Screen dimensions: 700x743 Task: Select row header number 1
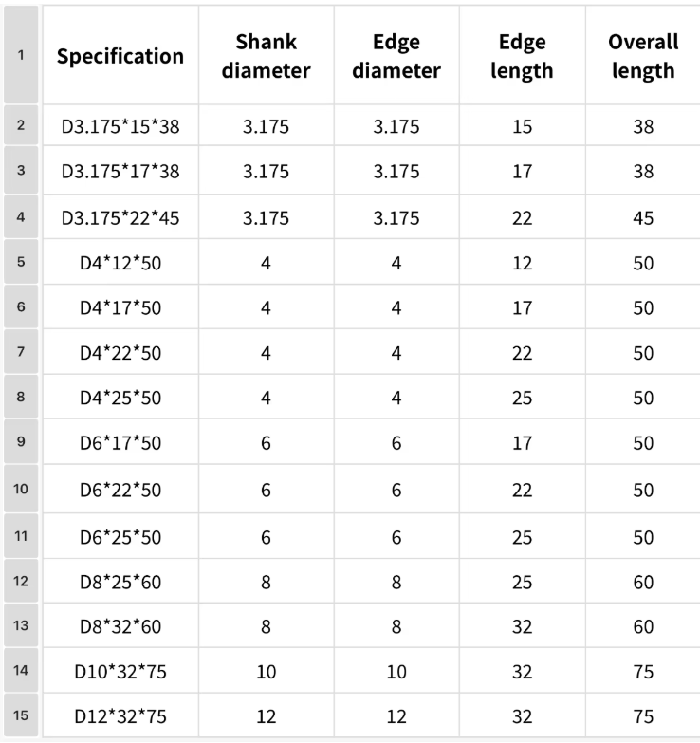(21, 55)
